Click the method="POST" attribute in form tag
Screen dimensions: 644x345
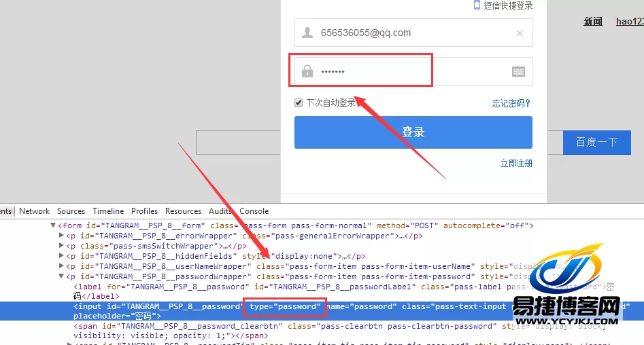point(407,225)
